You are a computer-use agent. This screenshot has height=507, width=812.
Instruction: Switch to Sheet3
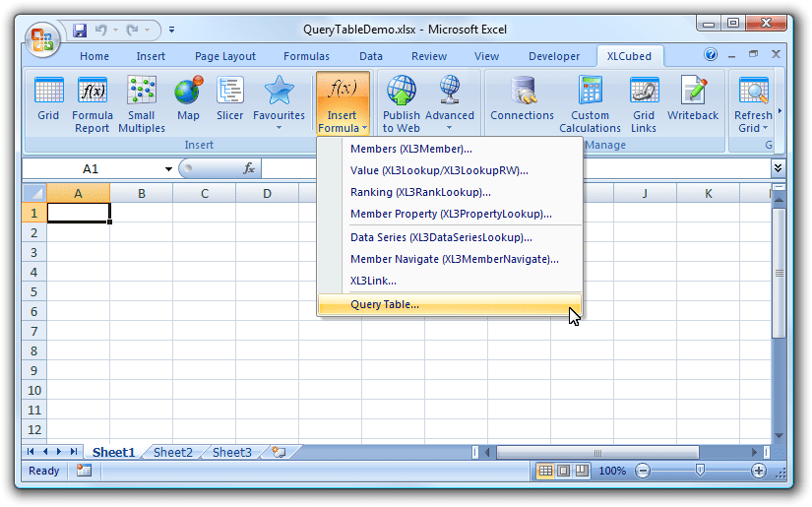232,453
